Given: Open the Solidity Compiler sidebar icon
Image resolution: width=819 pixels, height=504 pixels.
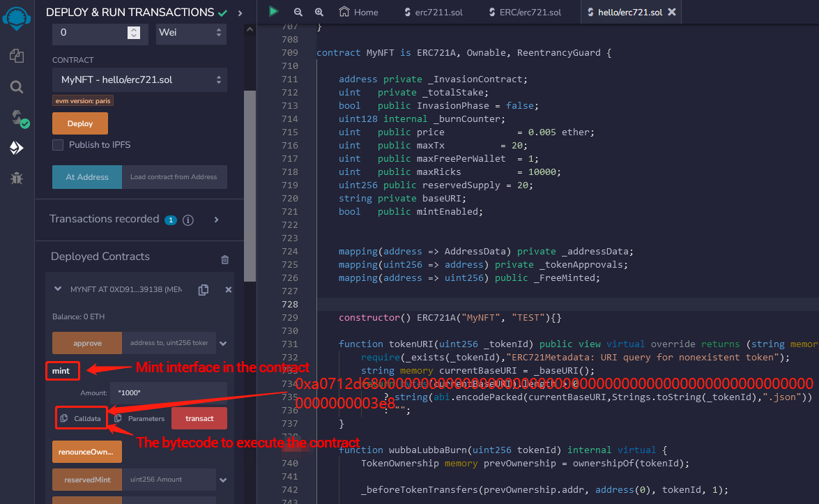Looking at the screenshot, I should (x=20, y=118).
